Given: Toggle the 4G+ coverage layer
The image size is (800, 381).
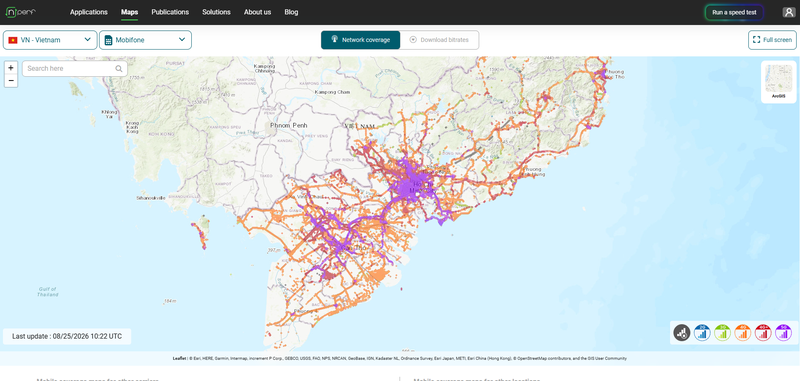Looking at the screenshot, I should [x=763, y=333].
